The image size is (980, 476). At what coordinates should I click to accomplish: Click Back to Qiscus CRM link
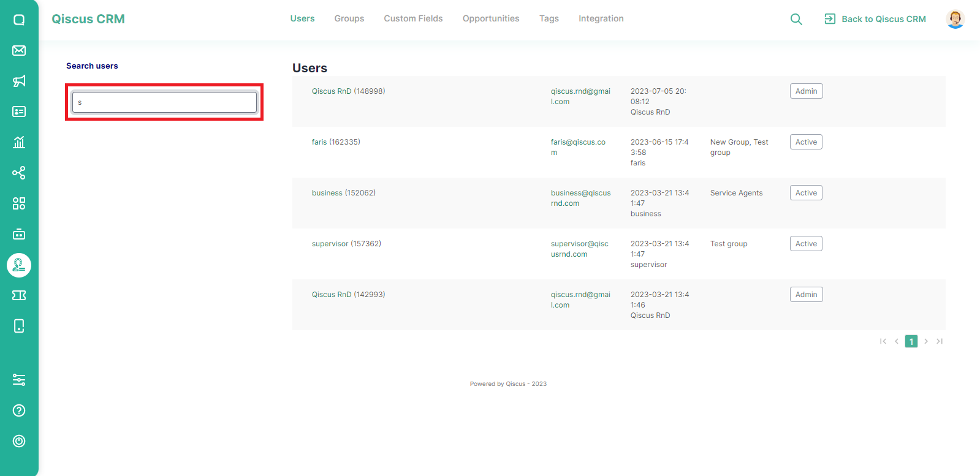tap(875, 19)
